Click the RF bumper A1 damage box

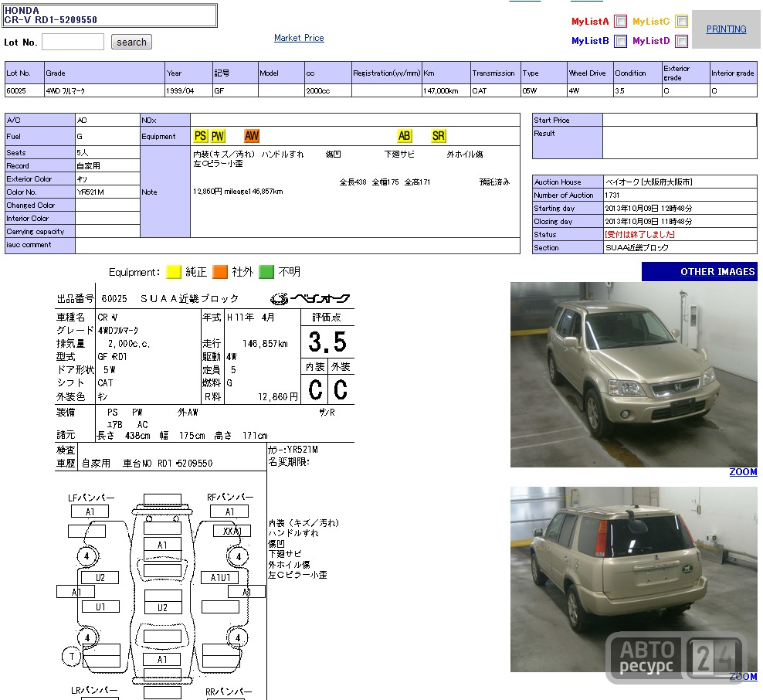point(229,511)
